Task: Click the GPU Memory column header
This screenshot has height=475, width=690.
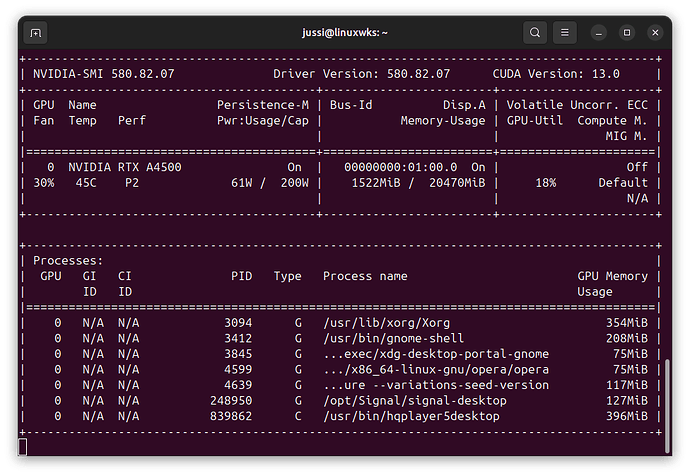Action: [x=612, y=276]
